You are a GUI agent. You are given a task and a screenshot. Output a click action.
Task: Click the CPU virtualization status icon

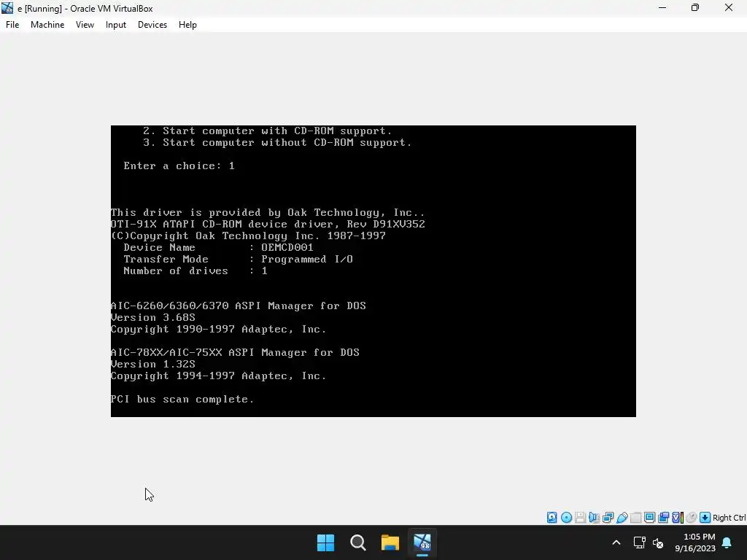[x=678, y=518]
